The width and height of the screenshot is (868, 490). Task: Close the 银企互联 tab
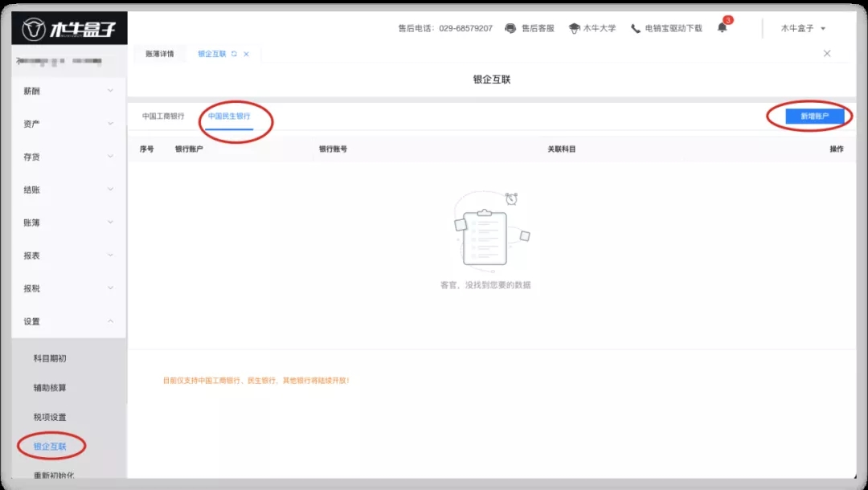click(x=247, y=54)
